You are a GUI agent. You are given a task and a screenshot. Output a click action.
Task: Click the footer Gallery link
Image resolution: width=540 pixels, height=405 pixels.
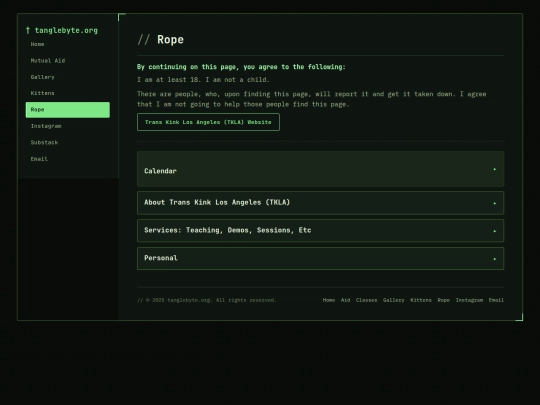394,300
